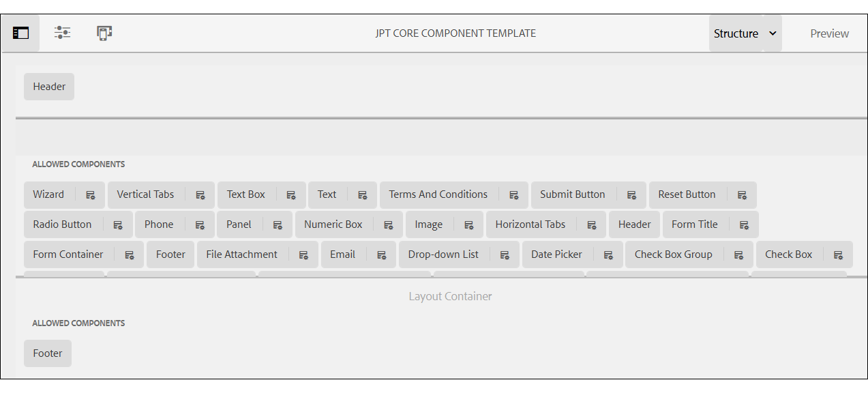Screen dimensions: 868x393
Task: Open the Date Picker policy icon
Action: [608, 254]
